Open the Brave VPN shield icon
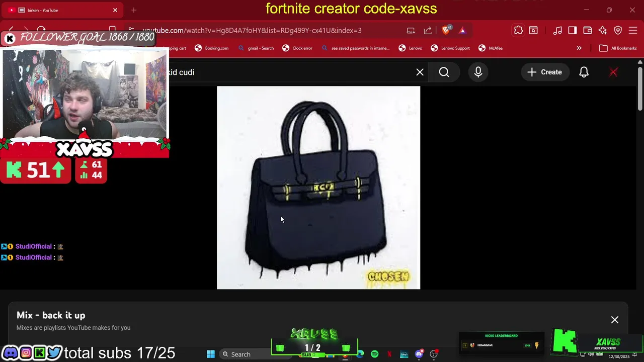Screen dimensions: 644x362 point(618,30)
